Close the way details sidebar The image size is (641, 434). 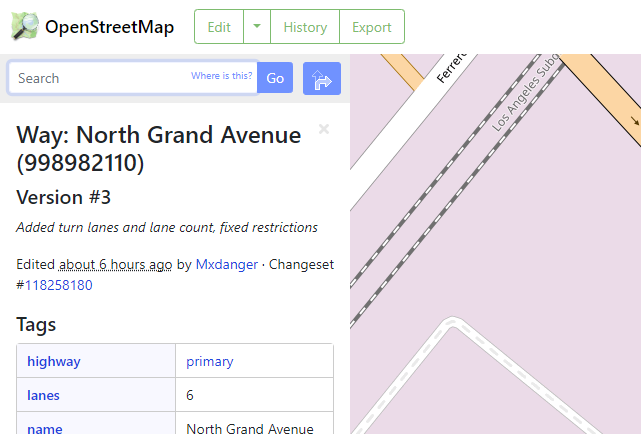[x=324, y=129]
